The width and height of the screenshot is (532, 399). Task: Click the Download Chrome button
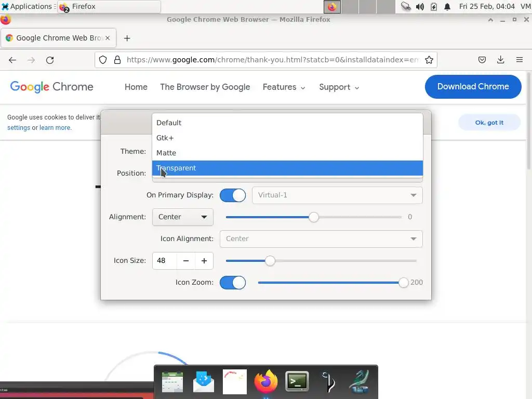pos(473,87)
